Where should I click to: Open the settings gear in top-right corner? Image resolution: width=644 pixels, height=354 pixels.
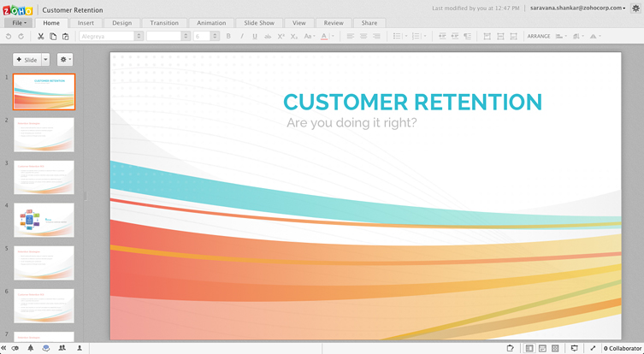point(635,9)
